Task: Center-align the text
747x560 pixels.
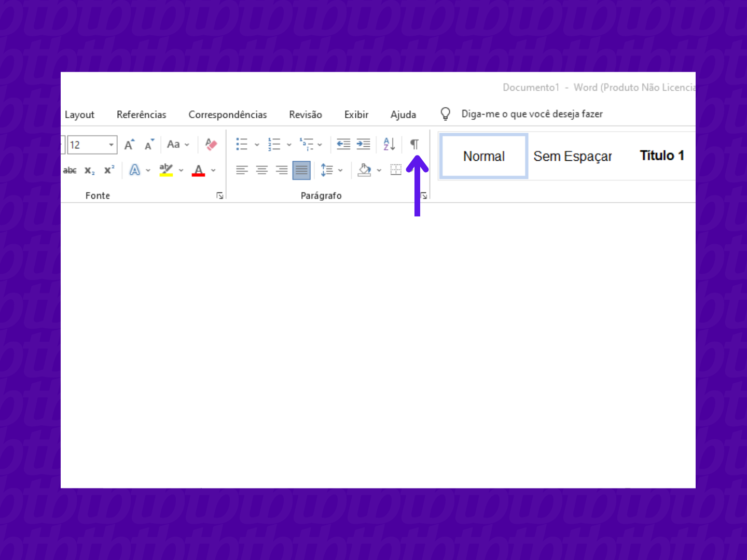Action: [x=262, y=170]
